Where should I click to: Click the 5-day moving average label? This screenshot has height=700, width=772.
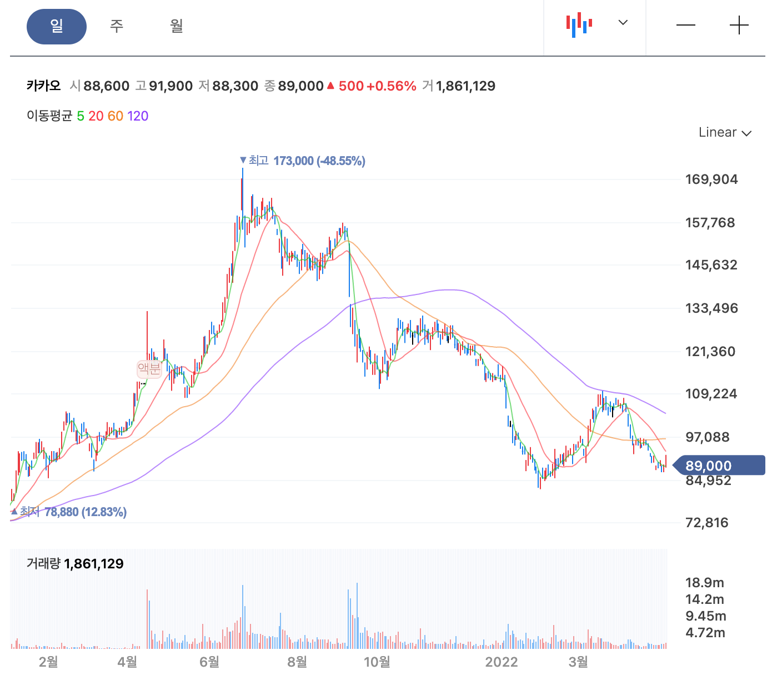coord(81,116)
